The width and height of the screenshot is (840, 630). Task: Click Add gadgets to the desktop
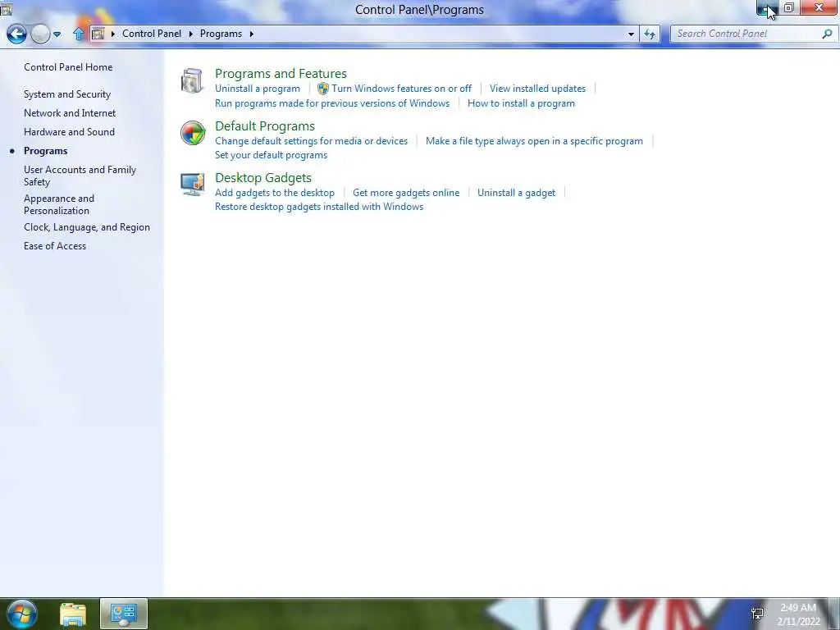(275, 192)
